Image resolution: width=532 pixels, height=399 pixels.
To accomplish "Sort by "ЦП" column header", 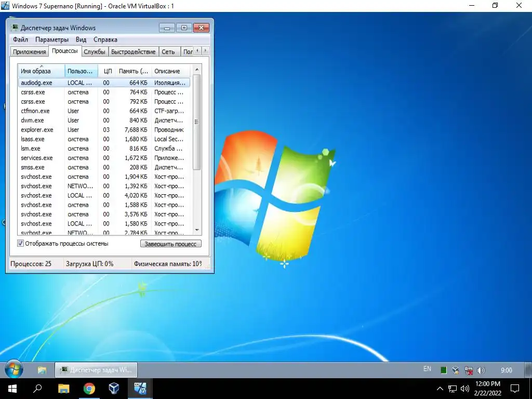I will tap(107, 71).
